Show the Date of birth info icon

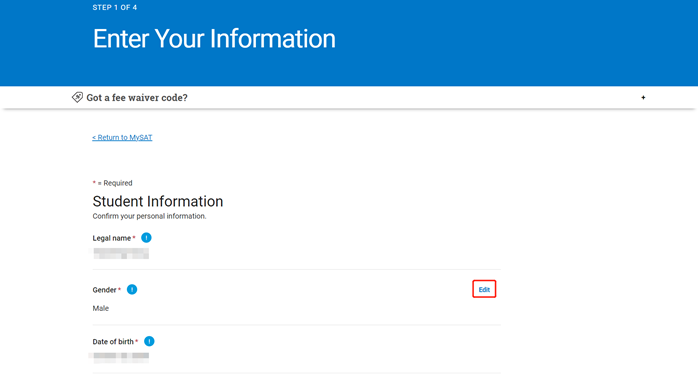coord(149,341)
